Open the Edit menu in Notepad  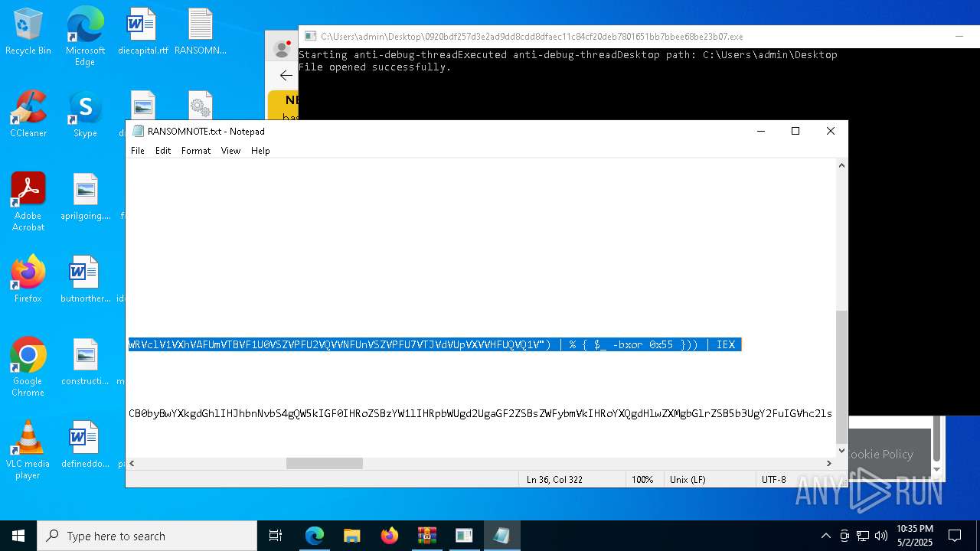click(163, 151)
